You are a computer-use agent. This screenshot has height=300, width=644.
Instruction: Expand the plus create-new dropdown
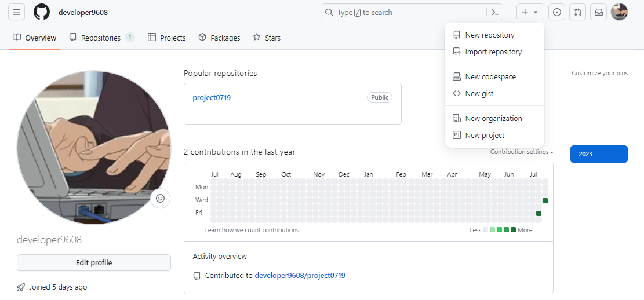point(530,12)
